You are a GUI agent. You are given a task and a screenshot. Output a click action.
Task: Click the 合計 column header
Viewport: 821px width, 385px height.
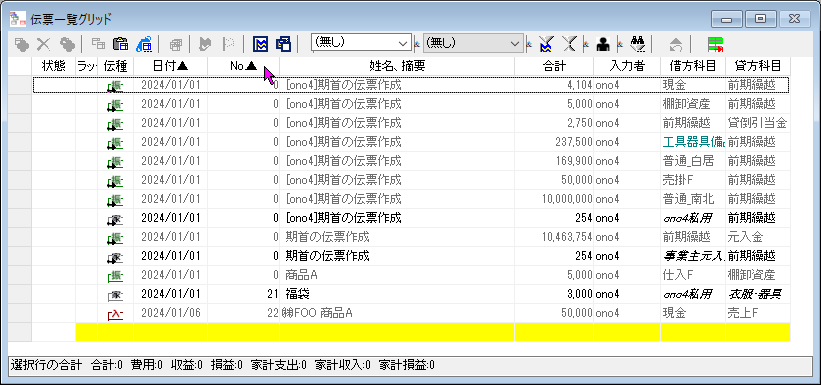coord(554,65)
